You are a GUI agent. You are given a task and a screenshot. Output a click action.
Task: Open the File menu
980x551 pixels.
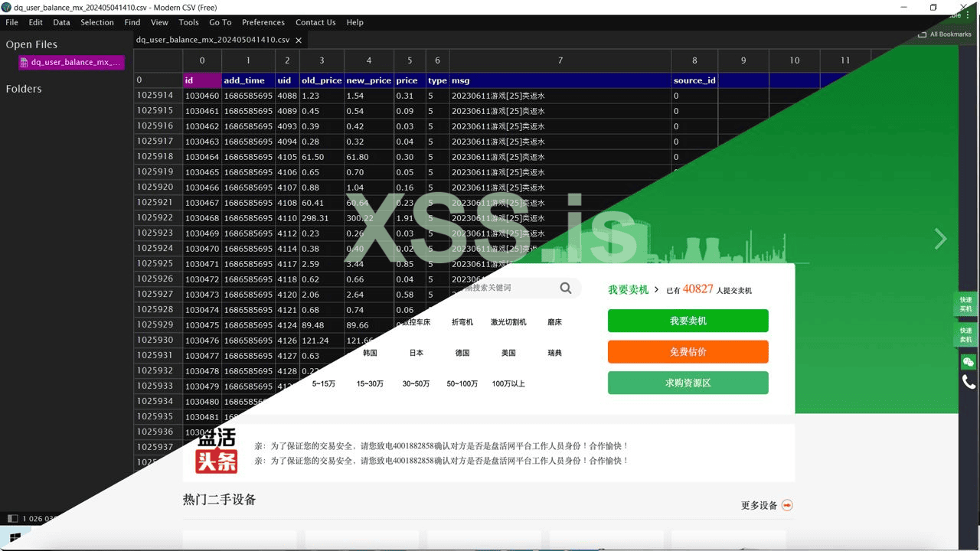point(11,22)
